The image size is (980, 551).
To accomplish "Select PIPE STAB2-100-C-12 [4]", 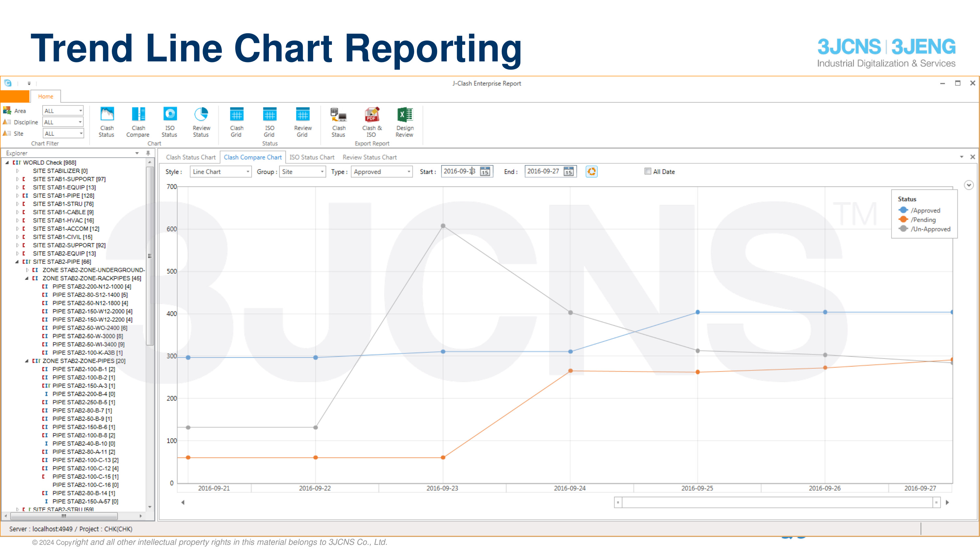I will click(x=85, y=468).
